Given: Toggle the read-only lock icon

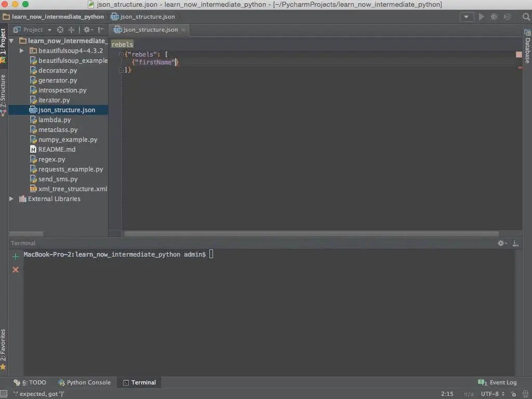Looking at the screenshot, I should click(x=514, y=394).
